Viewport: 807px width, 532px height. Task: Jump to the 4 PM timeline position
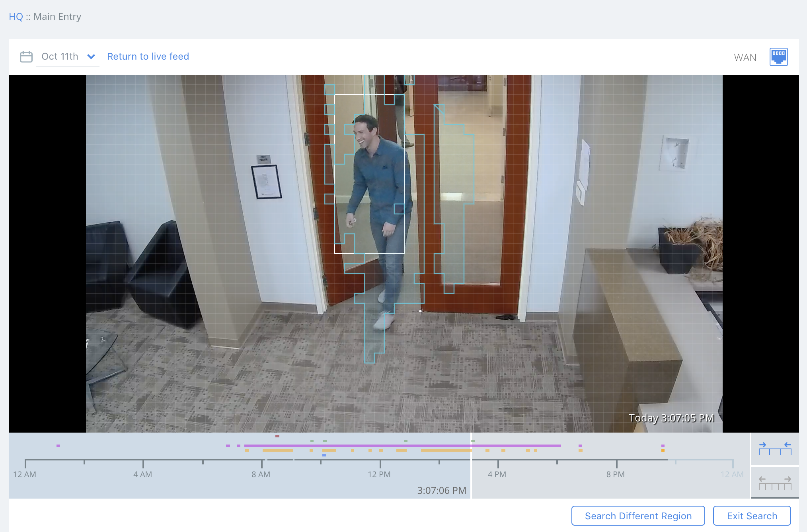498,463
